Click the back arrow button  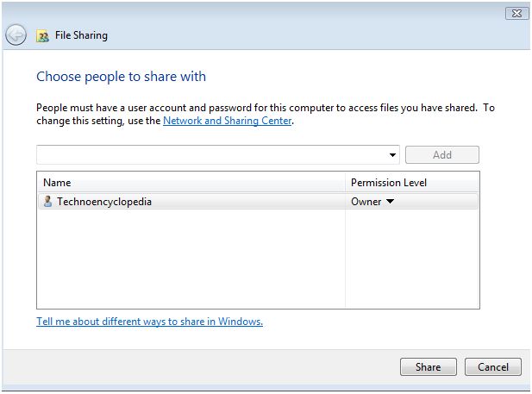click(16, 35)
